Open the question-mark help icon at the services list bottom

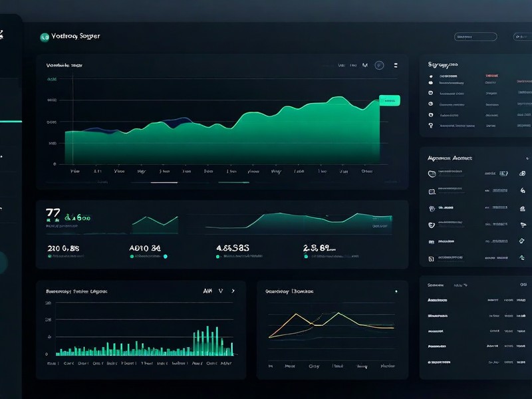431,125
